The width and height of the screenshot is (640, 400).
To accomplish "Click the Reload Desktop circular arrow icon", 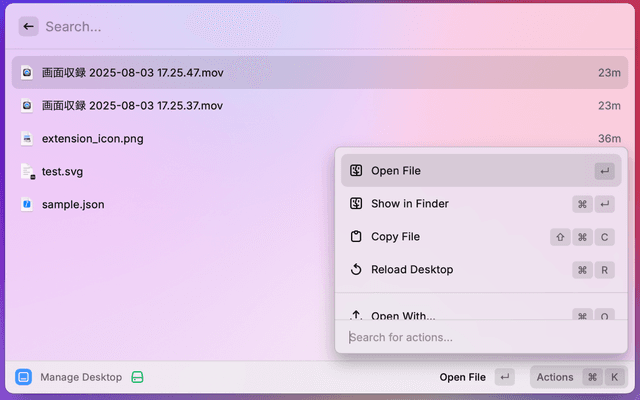I will [x=356, y=270].
